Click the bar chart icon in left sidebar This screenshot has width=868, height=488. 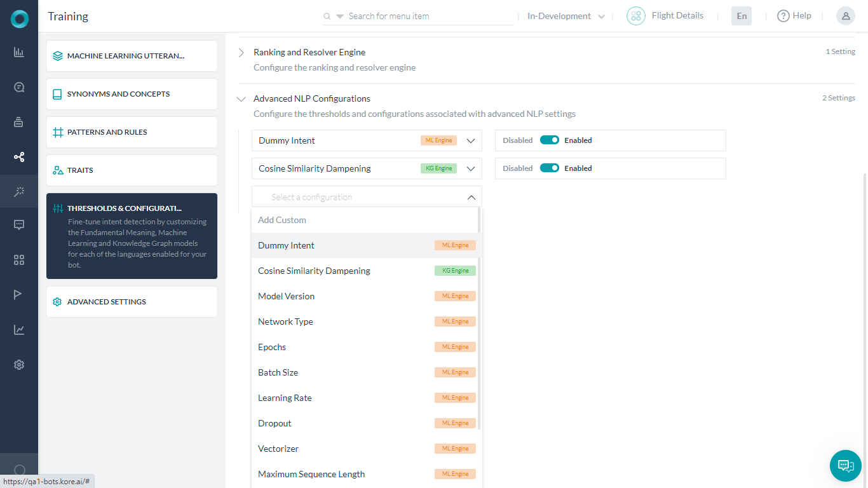19,52
